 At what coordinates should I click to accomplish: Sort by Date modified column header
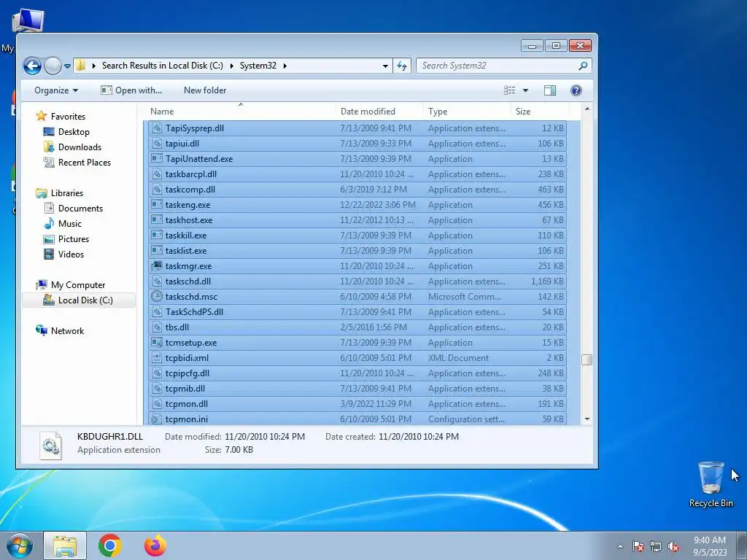[x=368, y=112]
